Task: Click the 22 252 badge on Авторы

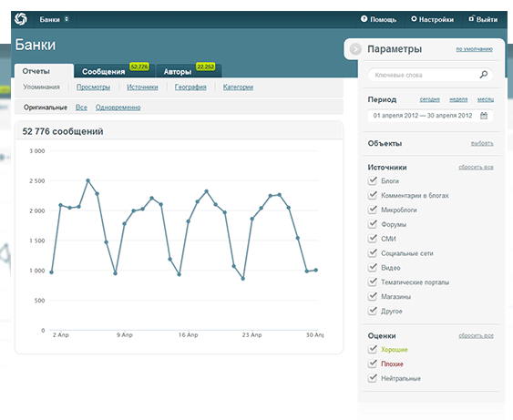Action: [205, 67]
